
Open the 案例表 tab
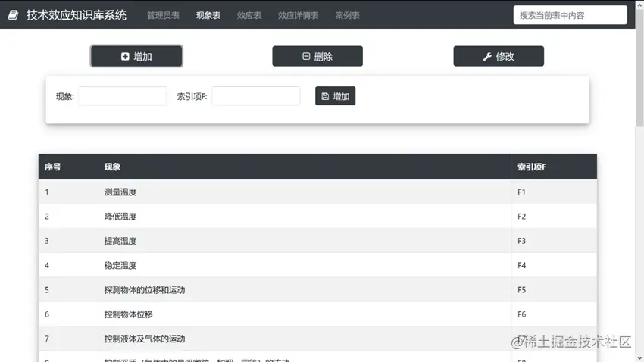347,15
